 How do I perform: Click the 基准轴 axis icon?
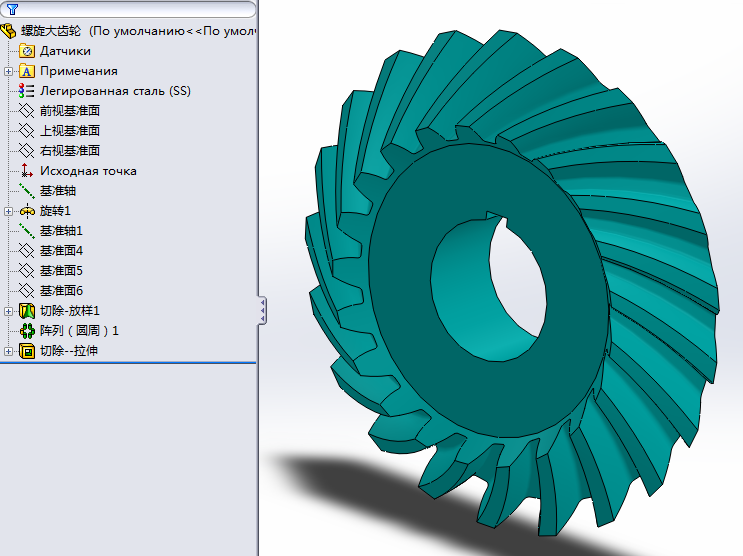(27, 191)
